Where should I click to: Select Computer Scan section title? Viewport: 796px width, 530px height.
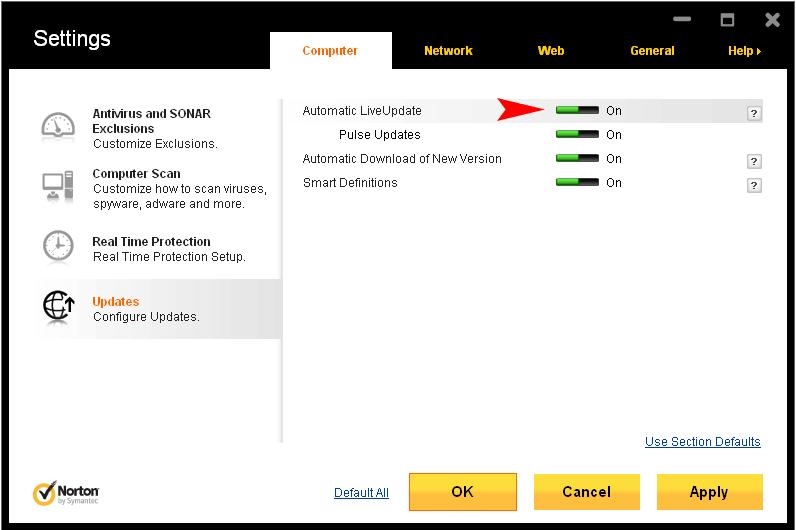coord(136,174)
